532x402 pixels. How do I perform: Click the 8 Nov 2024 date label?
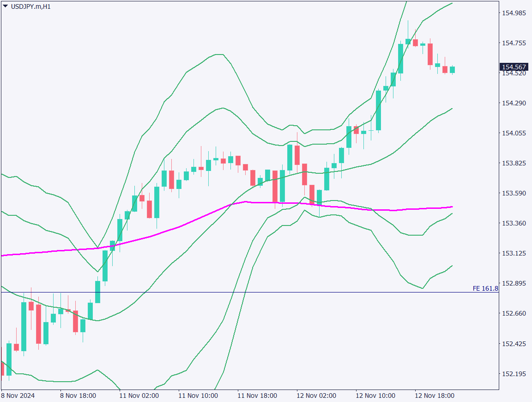pos(18,396)
